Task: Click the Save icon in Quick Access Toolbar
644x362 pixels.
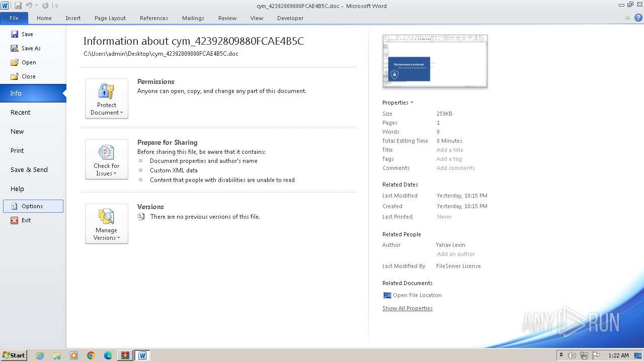Action: coord(18,6)
